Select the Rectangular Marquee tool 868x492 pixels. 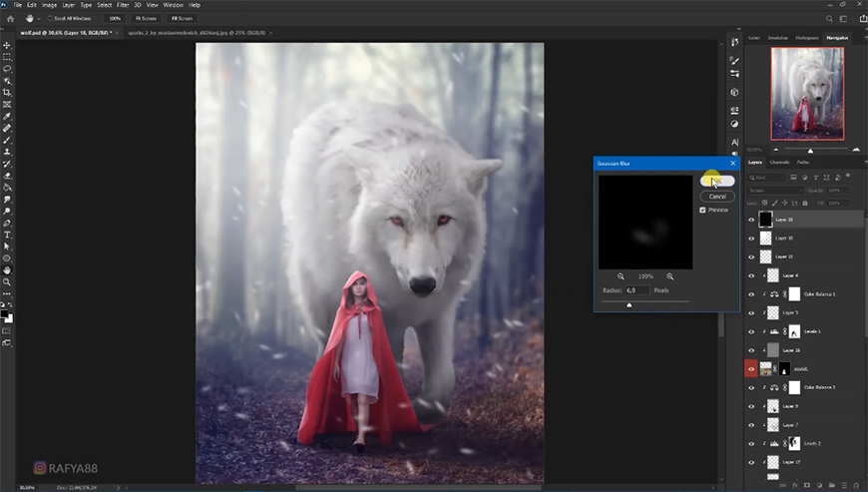pos(7,57)
